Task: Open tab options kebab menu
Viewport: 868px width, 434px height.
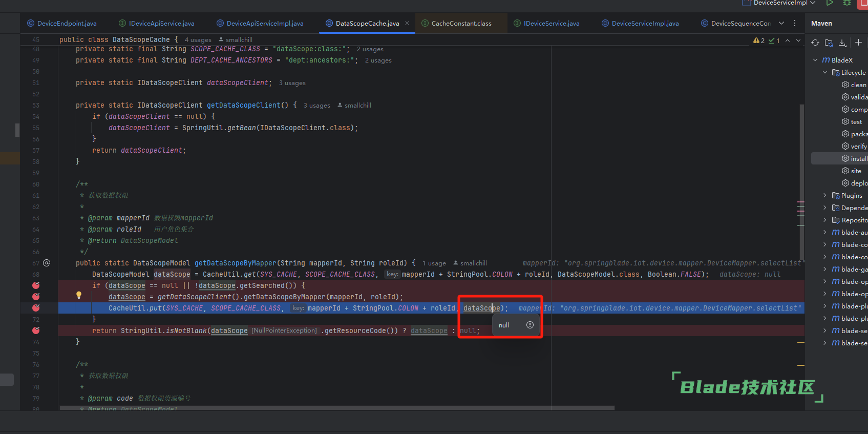Action: [795, 23]
